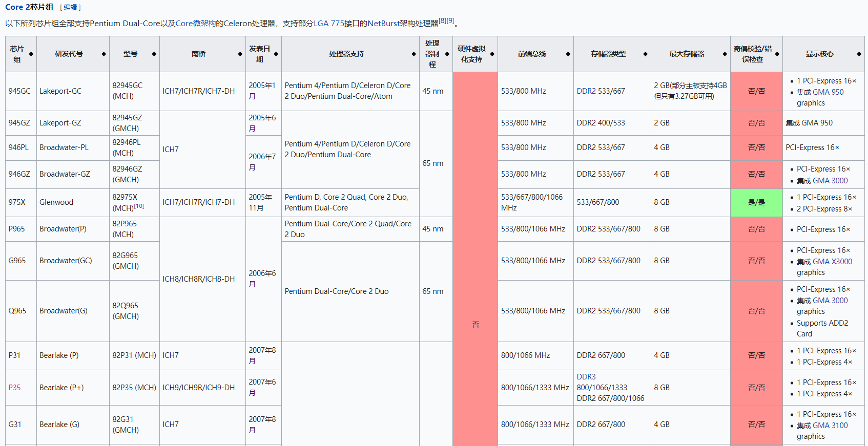The image size is (868, 446).
Task: Select the green 是/是 cell
Action: pos(756,202)
